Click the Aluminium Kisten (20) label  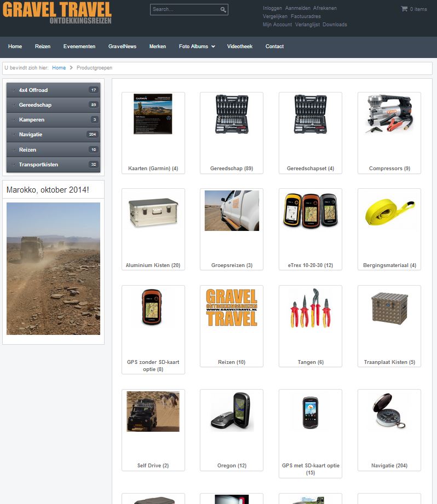[x=153, y=265]
